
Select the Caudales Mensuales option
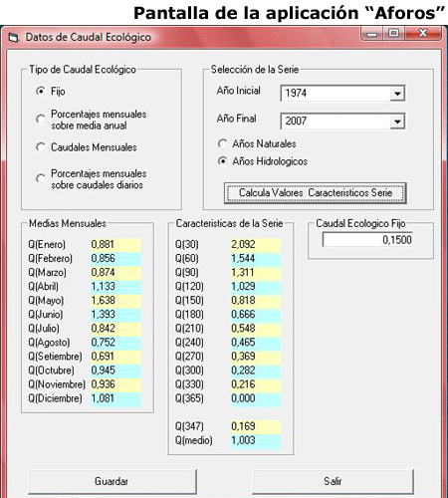click(41, 146)
